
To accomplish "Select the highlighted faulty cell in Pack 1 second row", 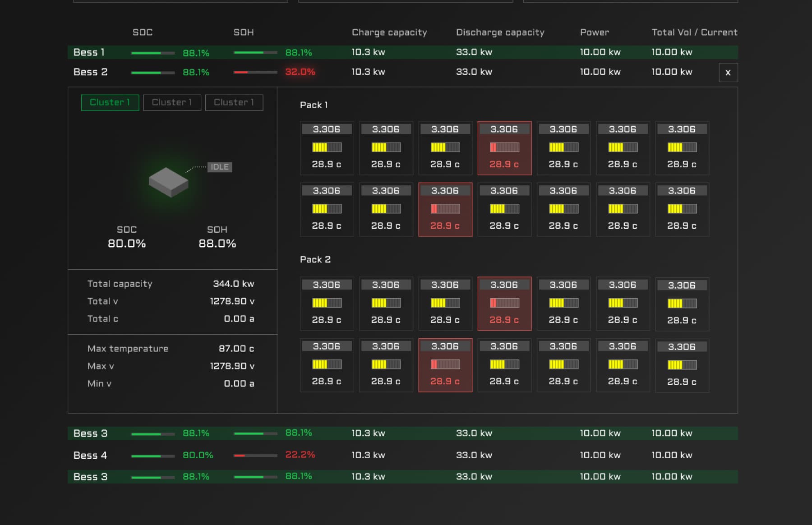I will coord(445,209).
